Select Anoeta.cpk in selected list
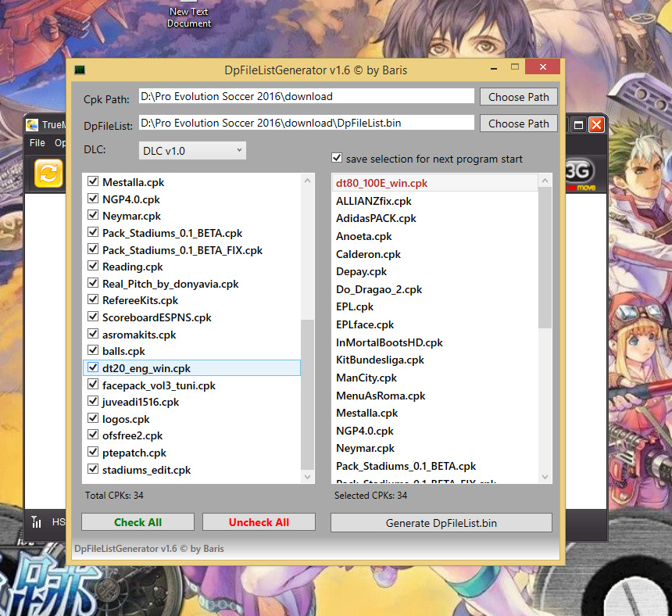 click(435, 236)
